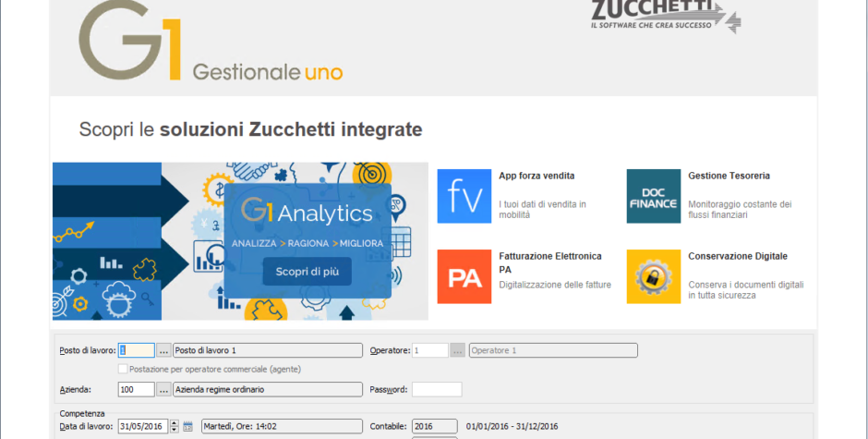Screen dimensions: 868x439
Task: Click the Data di lavoro date stepper
Action: (x=175, y=426)
